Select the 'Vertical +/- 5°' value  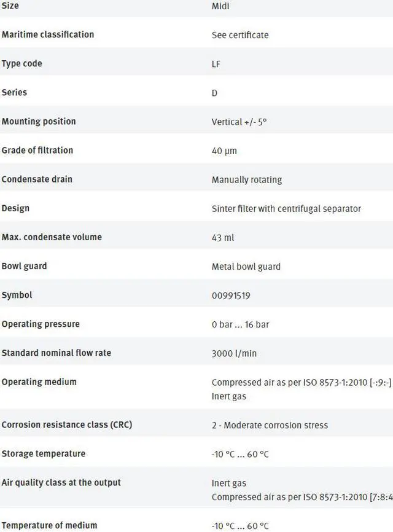(x=239, y=122)
